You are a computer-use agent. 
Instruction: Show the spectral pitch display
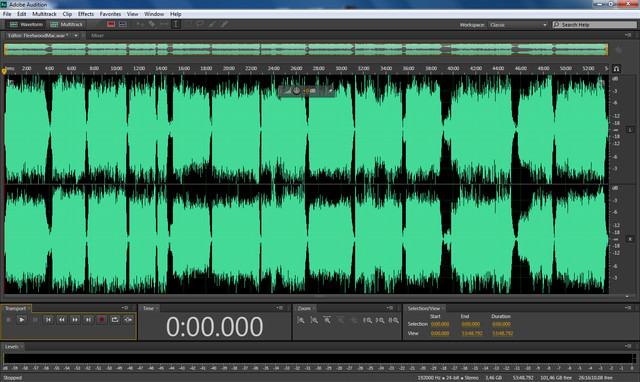pyautogui.click(x=122, y=24)
